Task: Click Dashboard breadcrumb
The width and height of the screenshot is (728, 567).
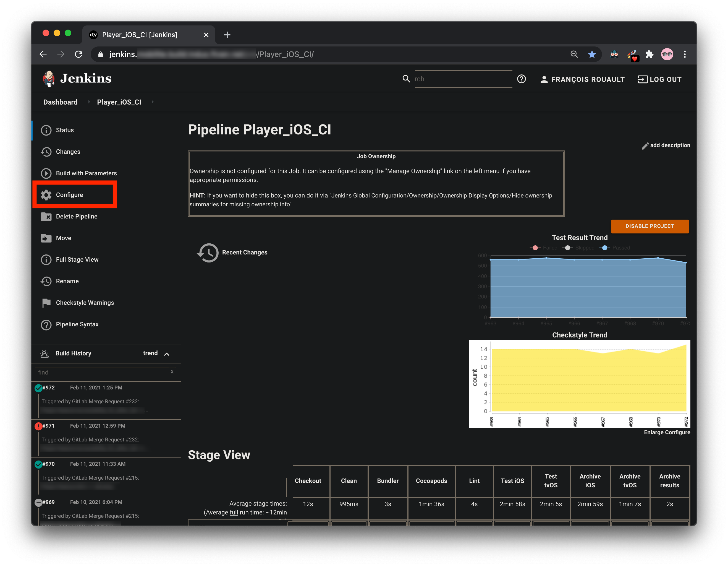Action: coord(60,102)
